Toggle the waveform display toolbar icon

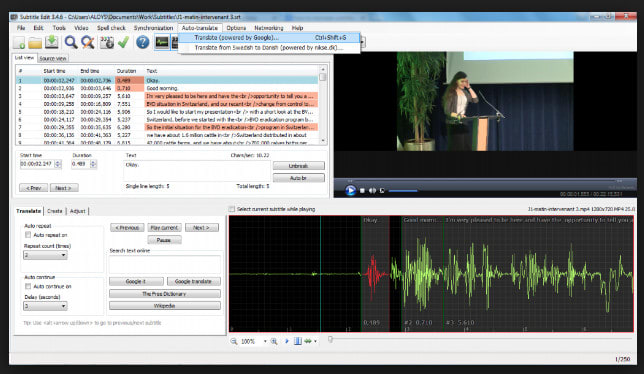pyautogui.click(x=162, y=42)
